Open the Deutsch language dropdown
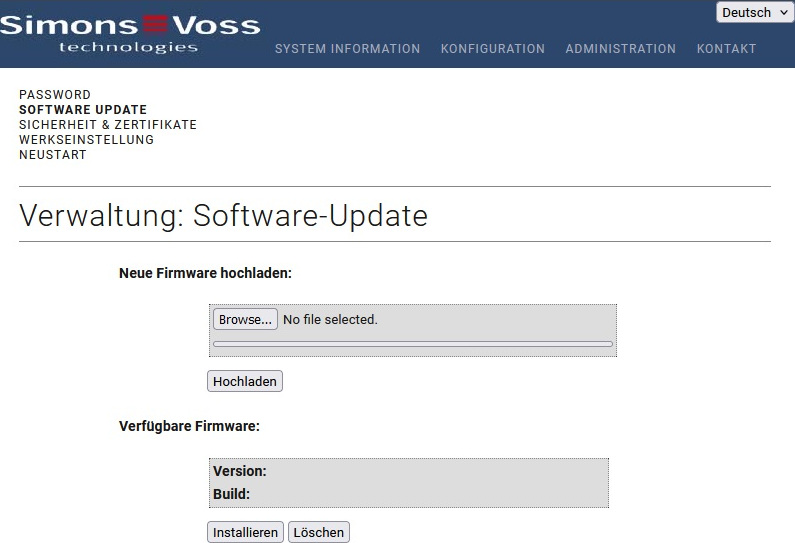 [x=754, y=13]
